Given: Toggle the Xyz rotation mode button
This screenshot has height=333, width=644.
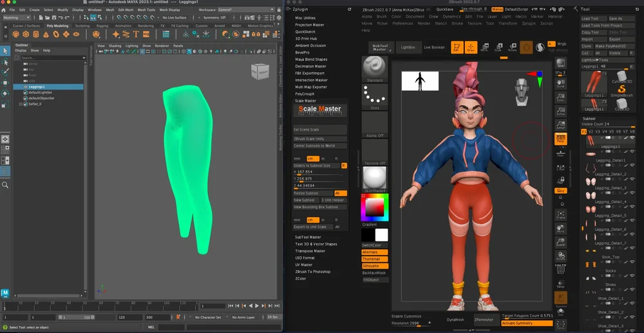Looking at the screenshot, I should (561, 191).
